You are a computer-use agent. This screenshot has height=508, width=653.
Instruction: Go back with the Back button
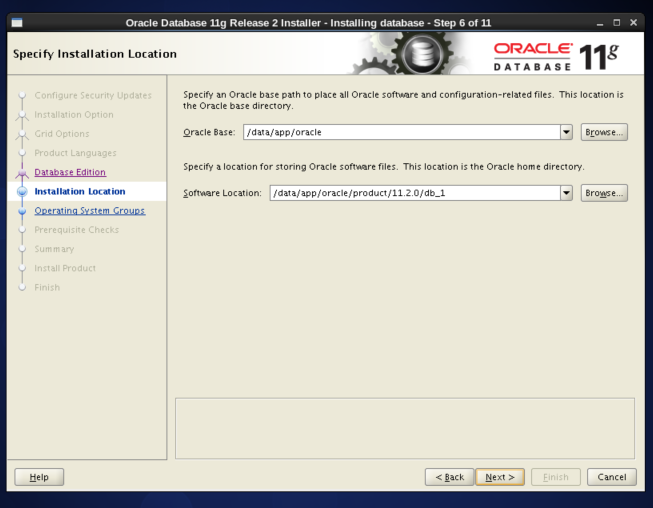tap(448, 477)
